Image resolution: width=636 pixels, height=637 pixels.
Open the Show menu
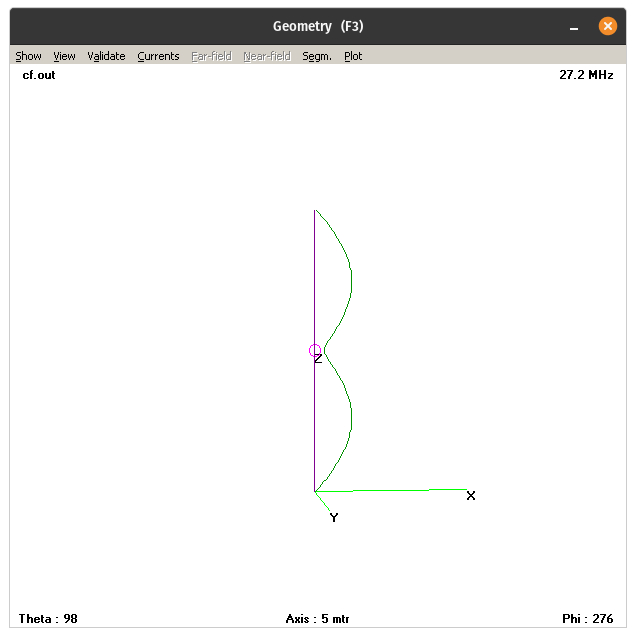(28, 56)
